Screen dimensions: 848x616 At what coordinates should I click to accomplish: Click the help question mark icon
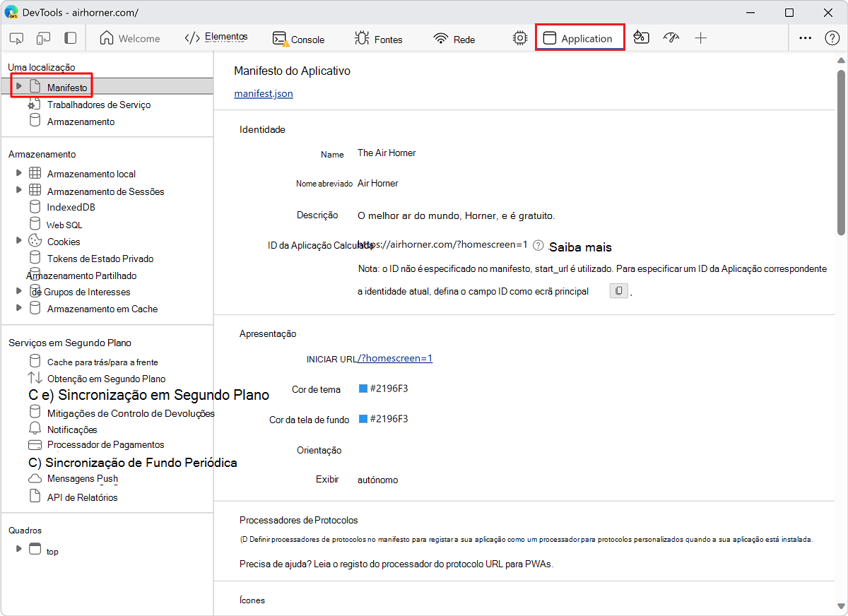click(832, 38)
